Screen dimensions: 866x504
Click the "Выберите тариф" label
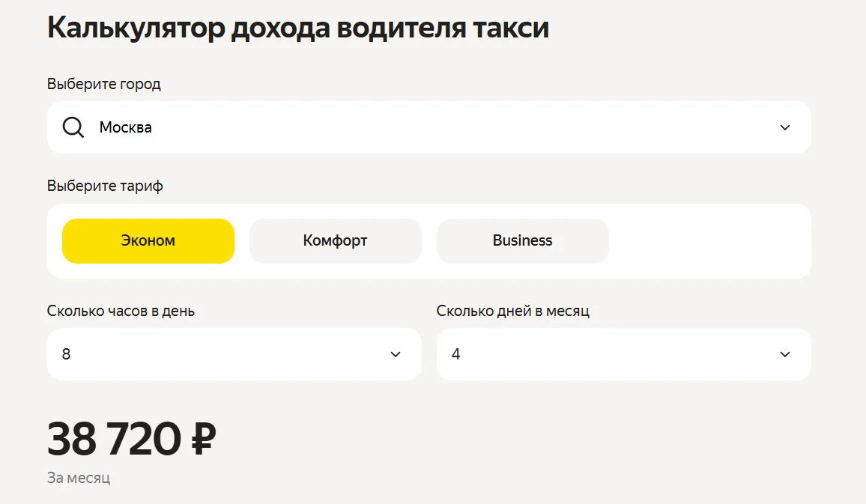(x=105, y=186)
